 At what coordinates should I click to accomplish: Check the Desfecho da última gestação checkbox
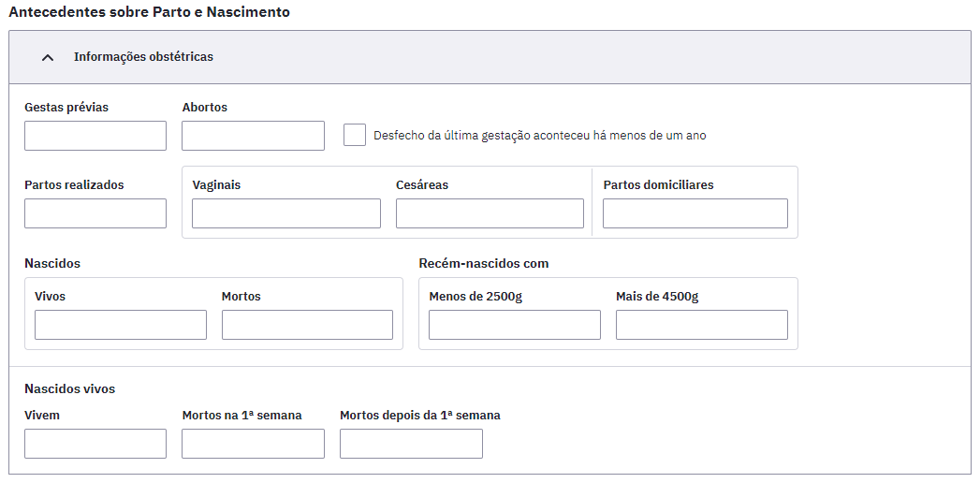click(x=355, y=135)
